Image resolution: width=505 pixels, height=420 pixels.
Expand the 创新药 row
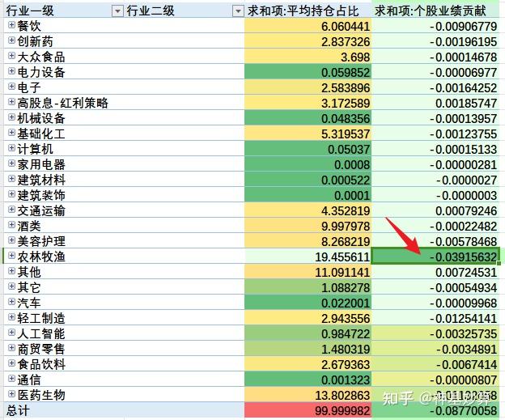(x=11, y=40)
